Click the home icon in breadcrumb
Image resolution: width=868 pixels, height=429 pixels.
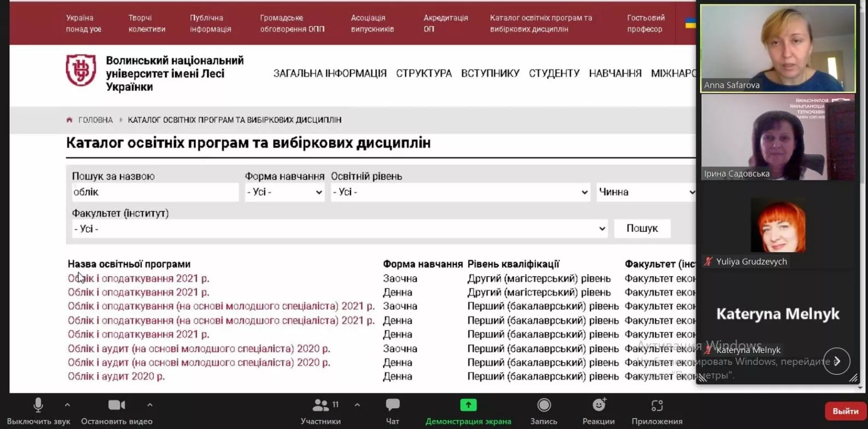(x=69, y=120)
